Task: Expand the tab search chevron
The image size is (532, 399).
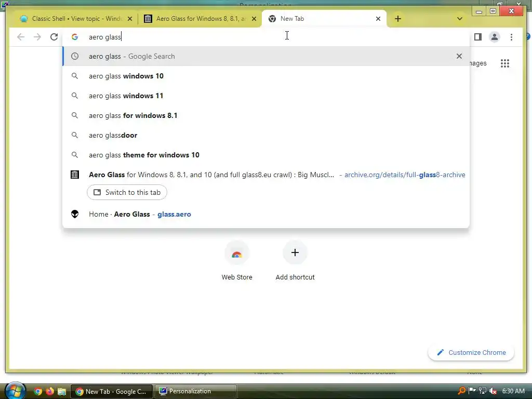Action: [x=460, y=19]
